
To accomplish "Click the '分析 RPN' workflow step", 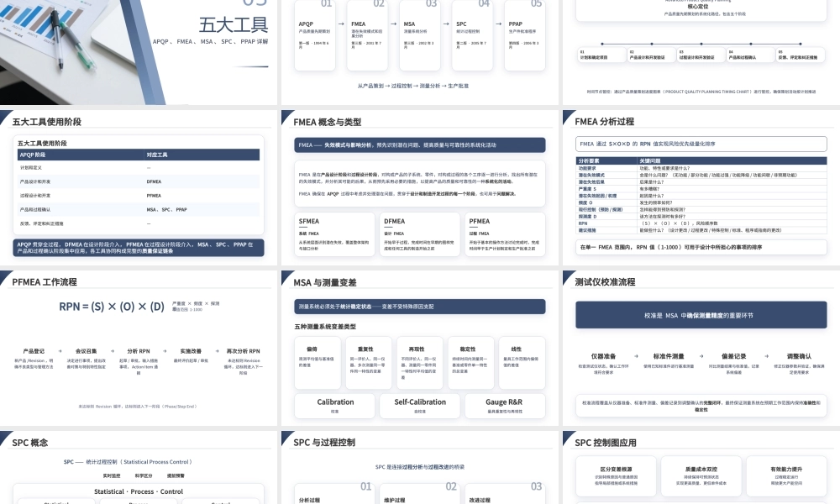I will coord(139,361).
